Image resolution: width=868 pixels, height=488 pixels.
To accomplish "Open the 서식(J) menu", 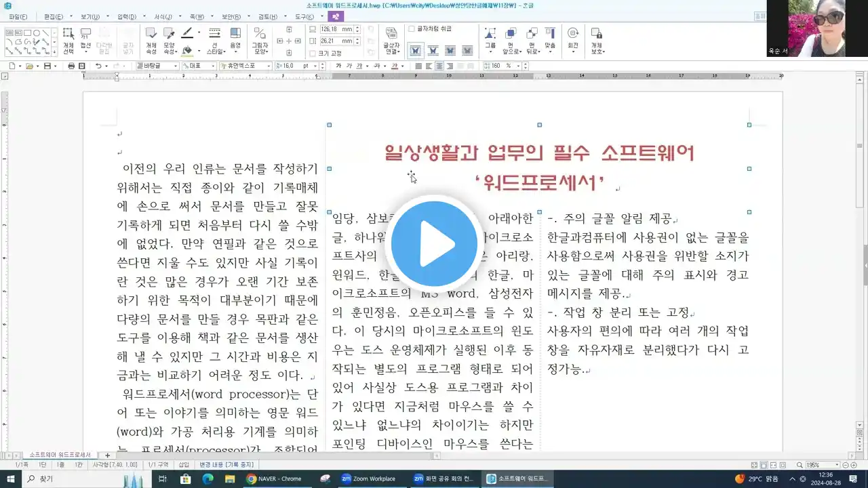I will (163, 16).
